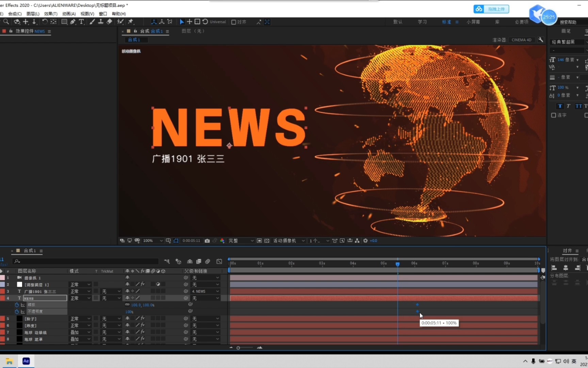Choose the local axis mode icon

pyautogui.click(x=154, y=22)
